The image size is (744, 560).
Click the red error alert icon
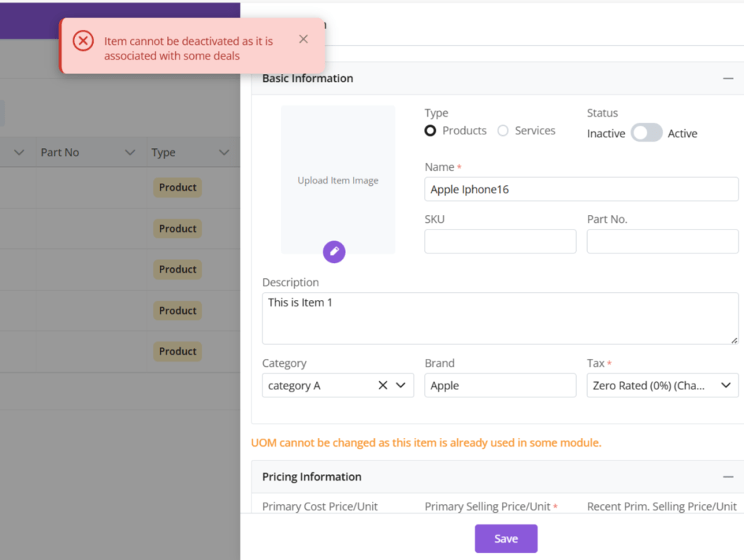(x=84, y=41)
